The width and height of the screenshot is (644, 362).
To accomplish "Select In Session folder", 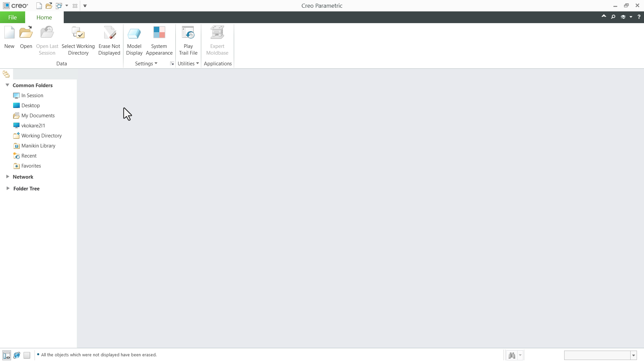I will (28, 96).
